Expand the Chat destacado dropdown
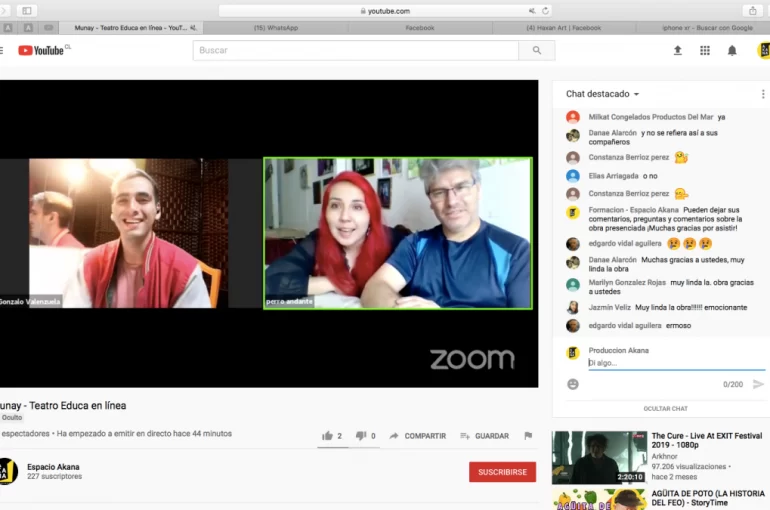770x510 pixels. click(603, 94)
